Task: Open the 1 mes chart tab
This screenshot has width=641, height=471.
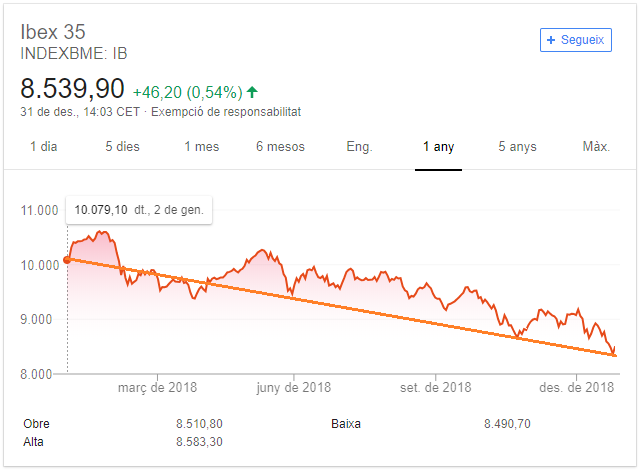Action: point(201,147)
